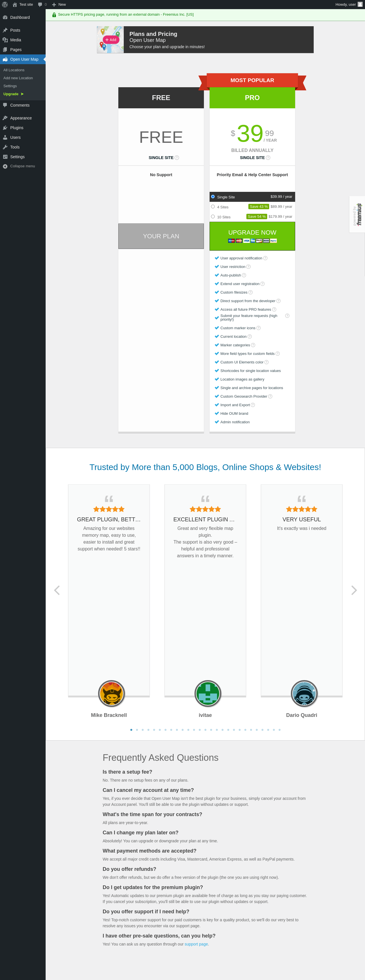The height and width of the screenshot is (980, 365).
Task: Select the 10 Sites license option
Action: click(x=213, y=216)
